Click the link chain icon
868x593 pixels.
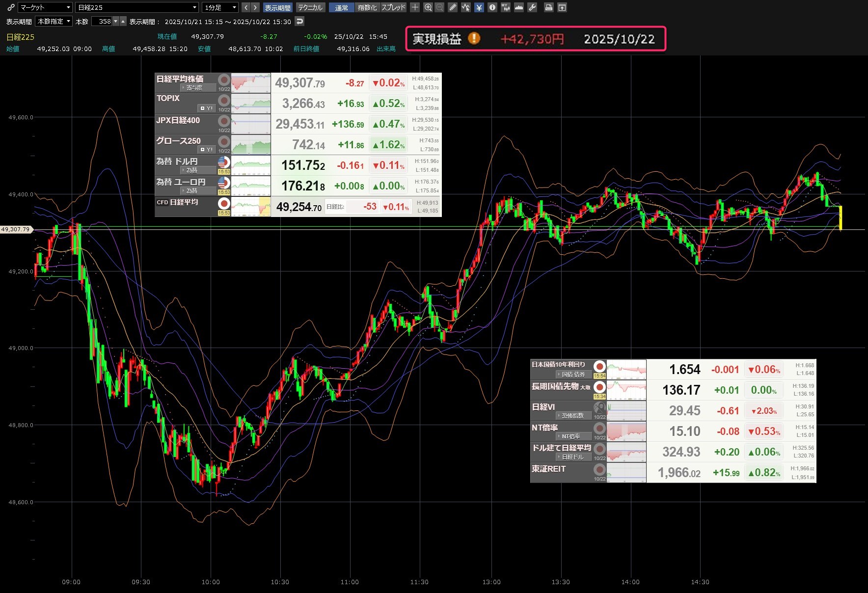pos(11,7)
